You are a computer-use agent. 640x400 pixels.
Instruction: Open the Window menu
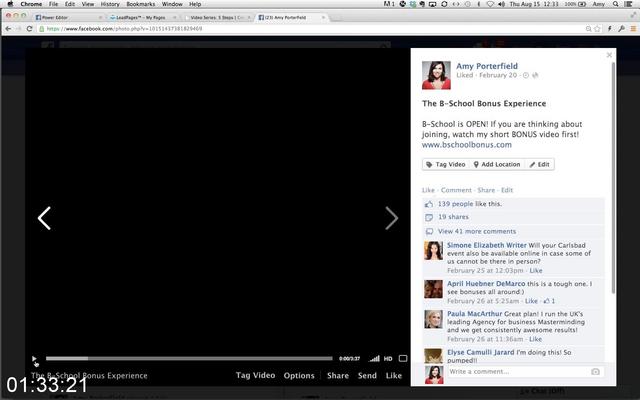(x=172, y=4)
